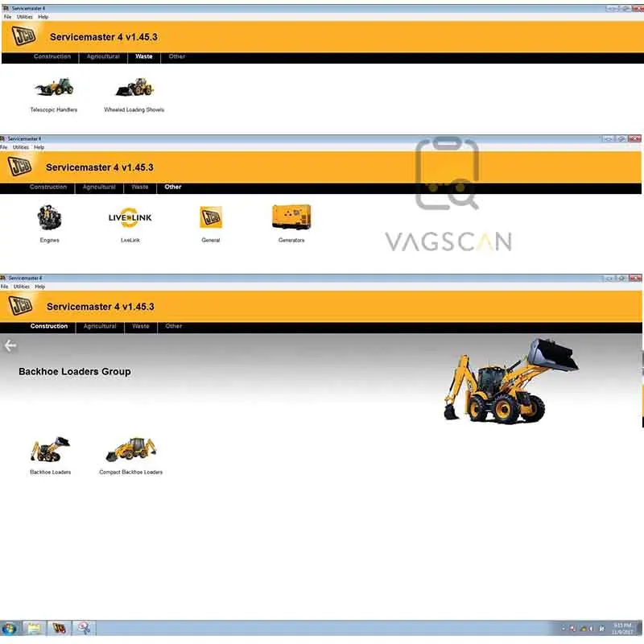The width and height of the screenshot is (644, 644).
Task: Click the active Waste tab
Action: (144, 56)
